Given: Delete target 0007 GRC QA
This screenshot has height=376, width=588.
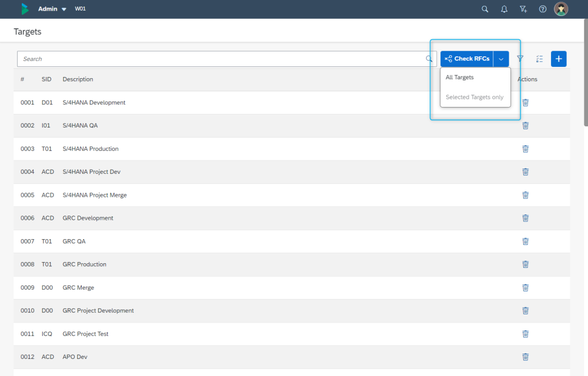Looking at the screenshot, I should (525, 241).
